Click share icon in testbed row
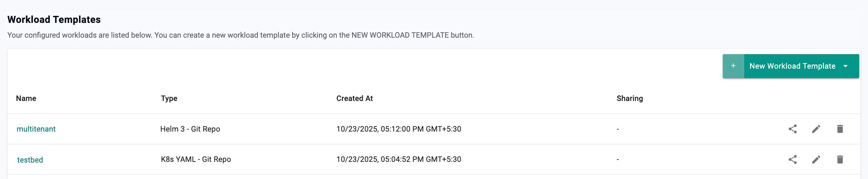868x179 pixels. point(792,159)
